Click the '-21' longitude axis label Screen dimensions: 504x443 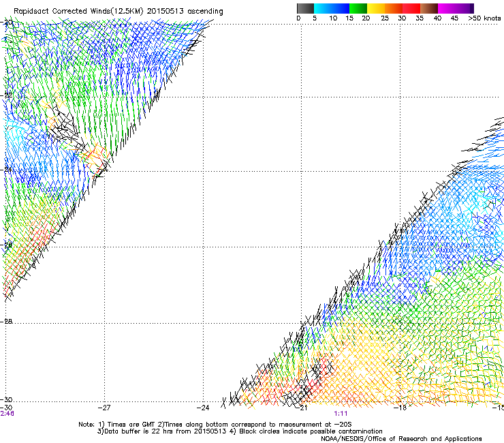coord(302,408)
